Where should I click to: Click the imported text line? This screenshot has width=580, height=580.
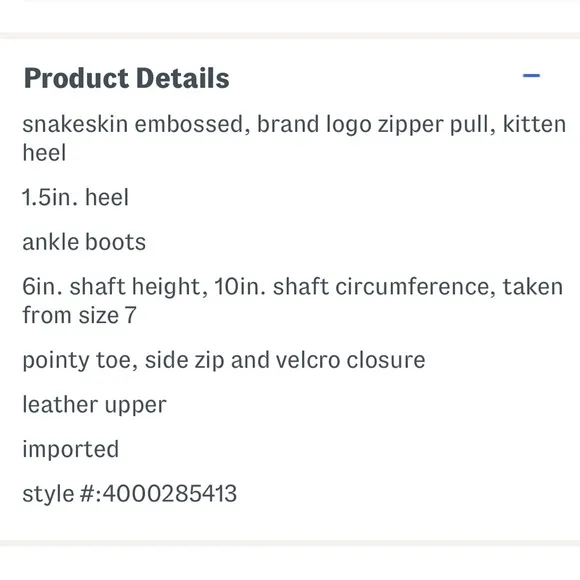(x=71, y=449)
